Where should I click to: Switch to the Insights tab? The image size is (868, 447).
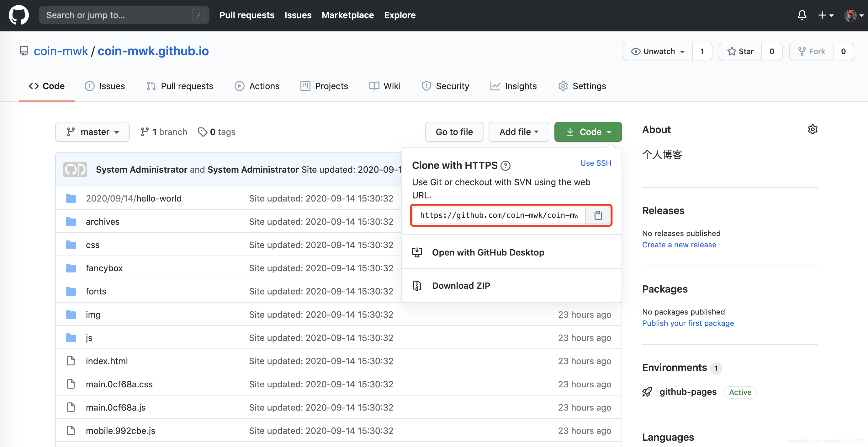[x=514, y=86]
